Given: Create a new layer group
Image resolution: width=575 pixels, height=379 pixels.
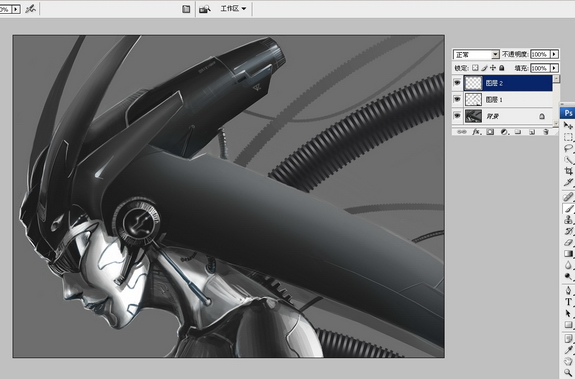Looking at the screenshot, I should [x=518, y=132].
